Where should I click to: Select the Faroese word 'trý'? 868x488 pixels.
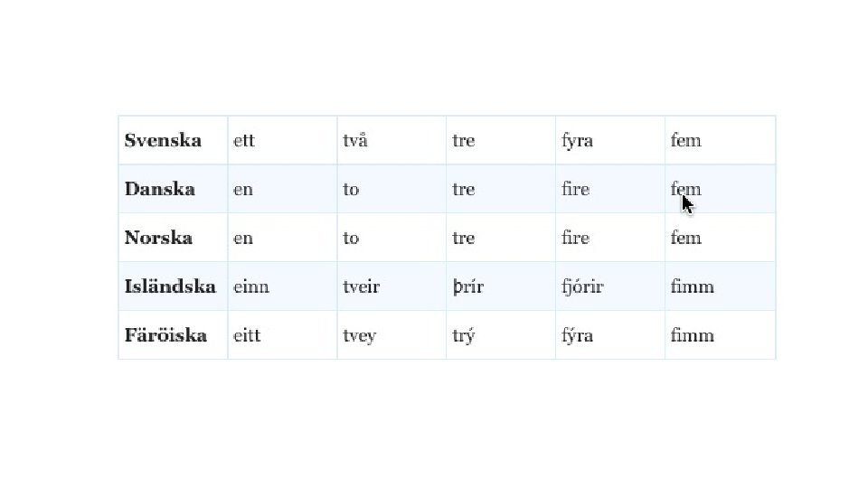(464, 335)
